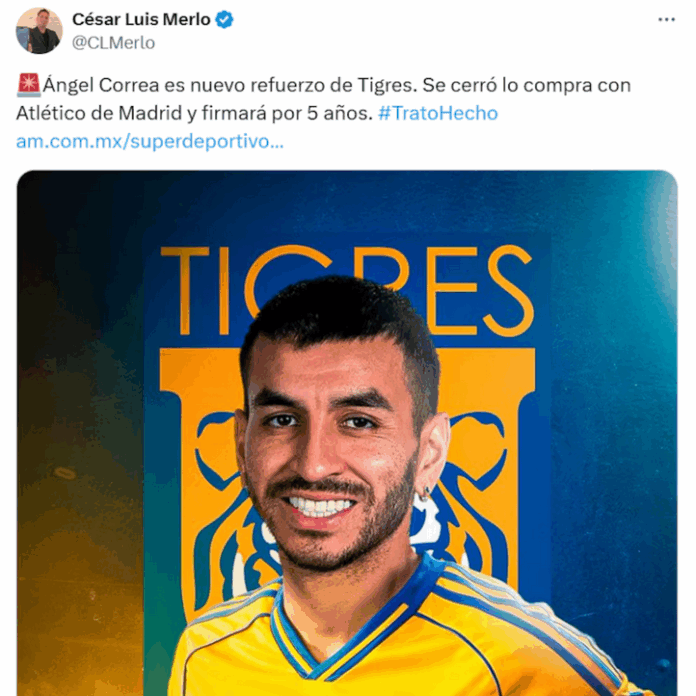Image resolution: width=696 pixels, height=696 pixels.
Task: Open the Ángel Correa Tigres image
Action: tap(347, 433)
